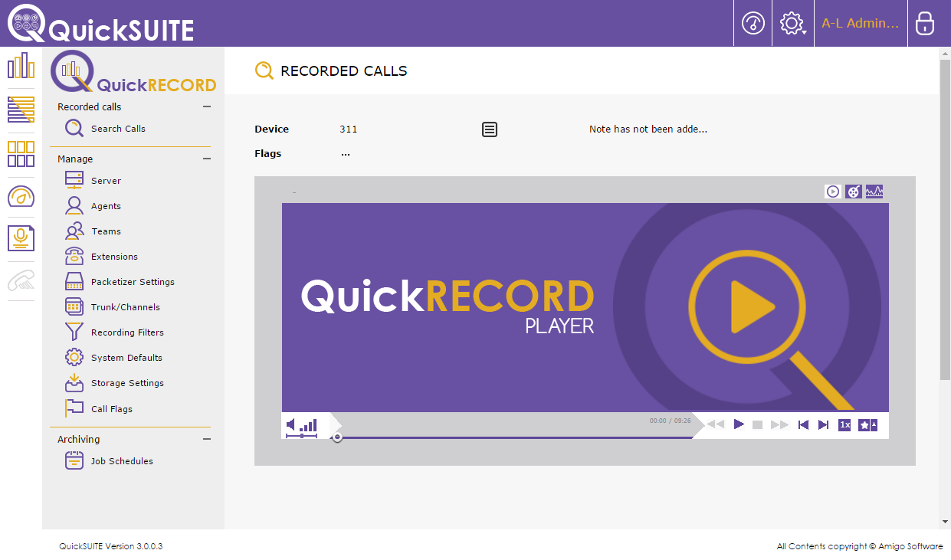Open the settings gear dropdown in header
The height and width of the screenshot is (560, 951).
[x=792, y=23]
